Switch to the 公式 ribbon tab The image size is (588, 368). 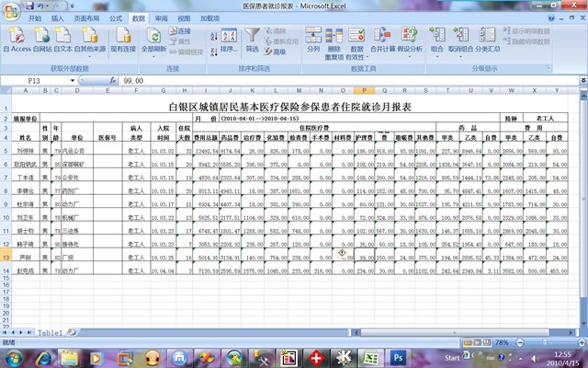(116, 17)
